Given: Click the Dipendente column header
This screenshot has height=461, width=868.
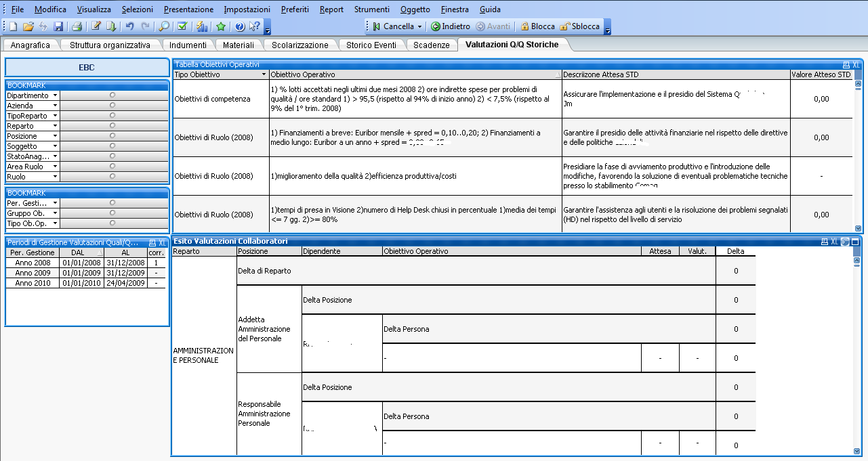Looking at the screenshot, I should pos(342,251).
